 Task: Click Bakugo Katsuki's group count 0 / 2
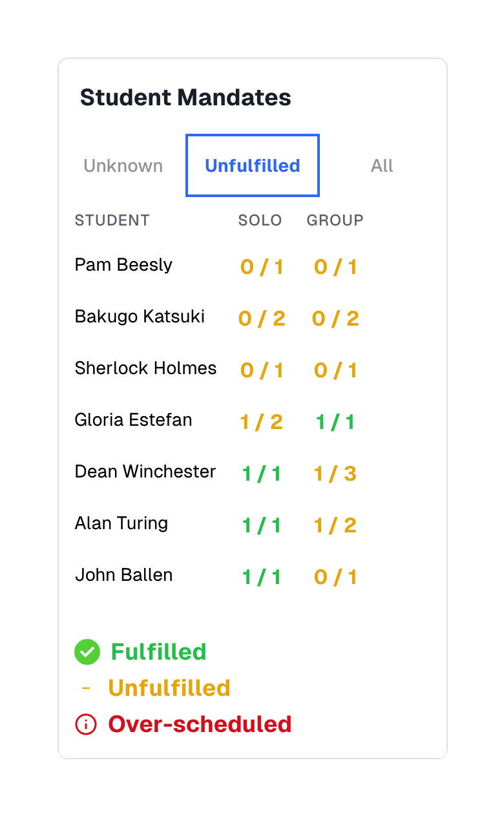(335, 319)
